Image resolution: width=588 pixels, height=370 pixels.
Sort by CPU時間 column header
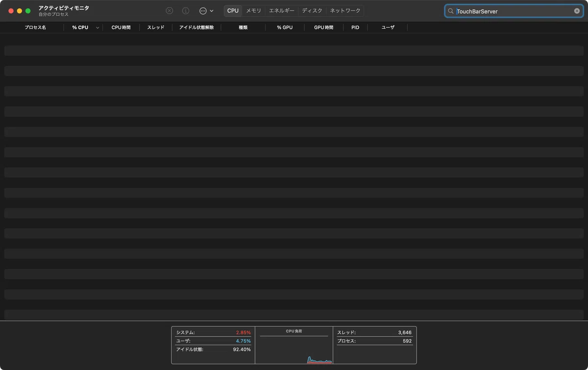coord(121,27)
